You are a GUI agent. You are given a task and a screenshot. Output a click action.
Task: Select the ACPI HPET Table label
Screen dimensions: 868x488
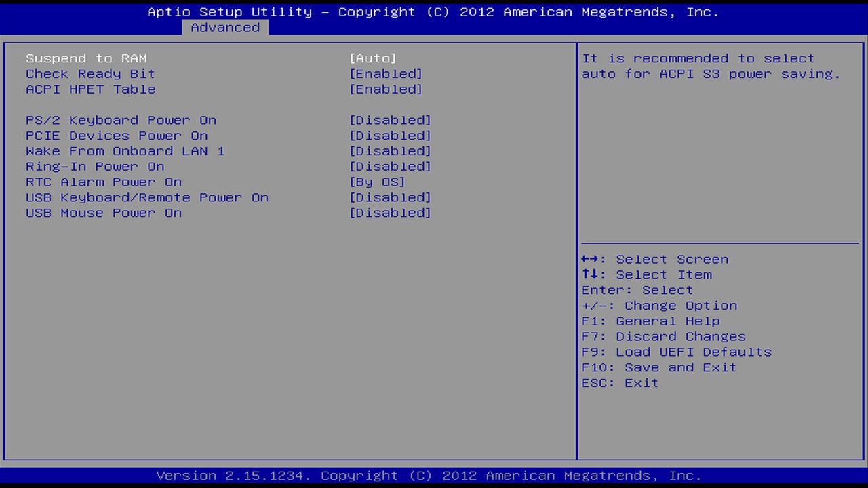tap(90, 89)
